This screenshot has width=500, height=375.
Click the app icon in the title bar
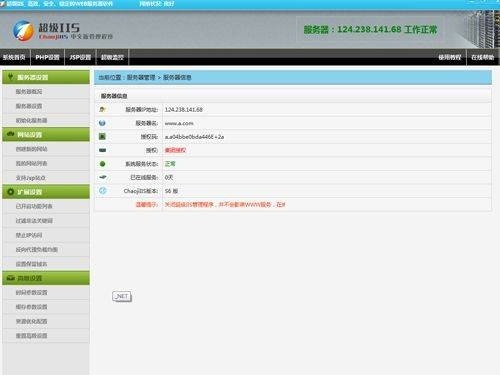tap(3, 4)
